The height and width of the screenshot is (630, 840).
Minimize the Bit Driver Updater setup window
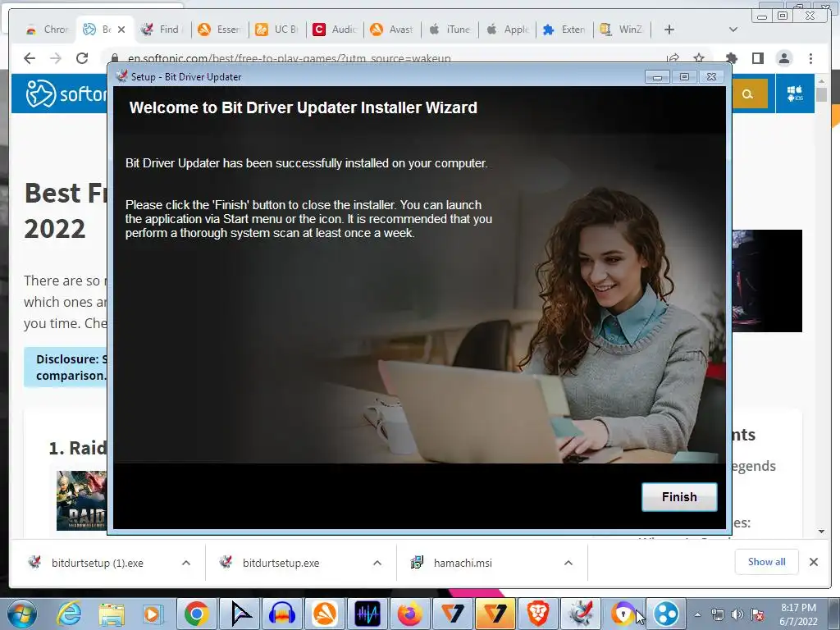(x=657, y=77)
